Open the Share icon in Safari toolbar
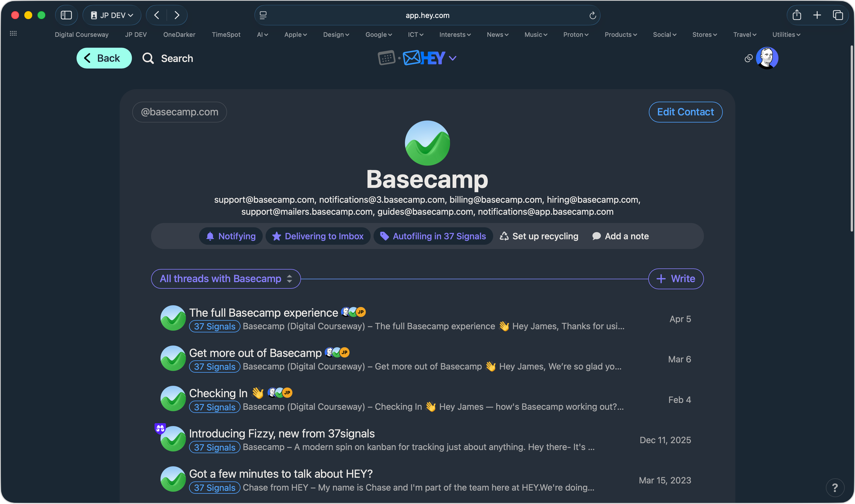 tap(797, 15)
